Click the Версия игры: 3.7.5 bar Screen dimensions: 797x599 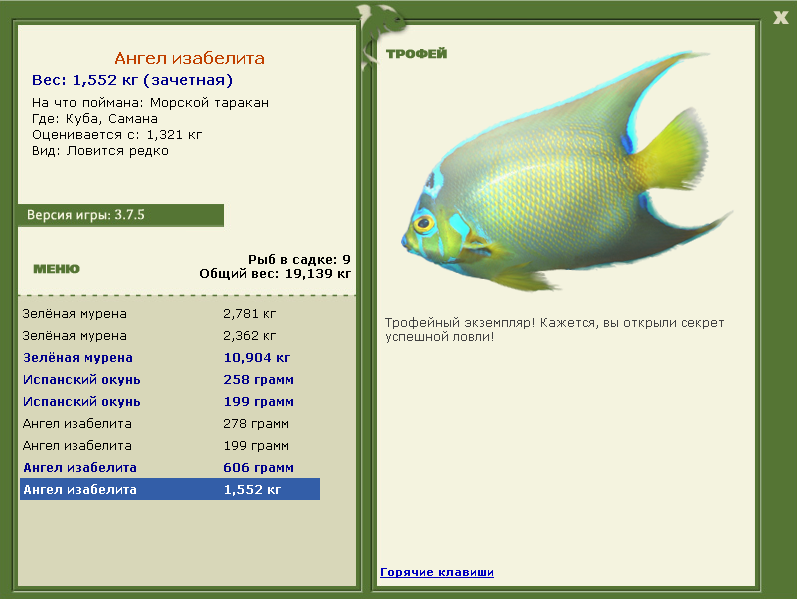point(121,215)
